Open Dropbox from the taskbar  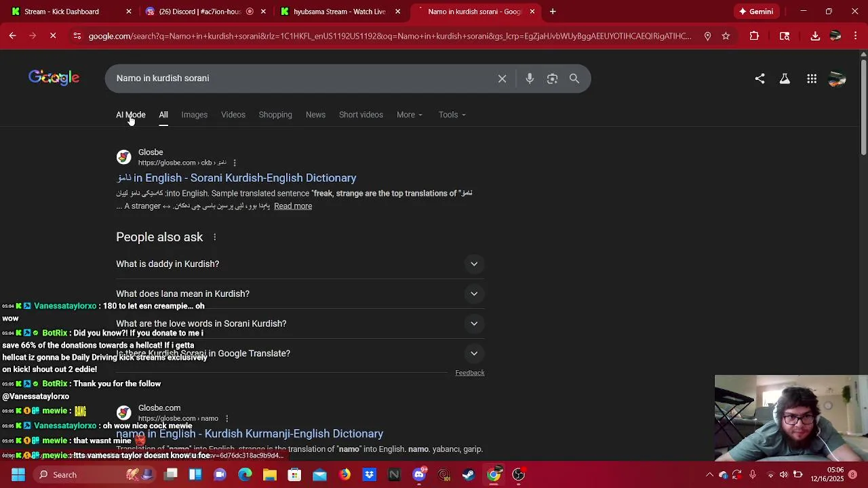click(x=369, y=474)
